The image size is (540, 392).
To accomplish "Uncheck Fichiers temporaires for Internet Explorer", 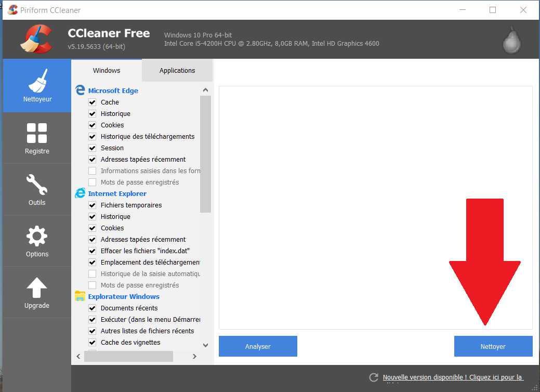I will click(x=93, y=205).
